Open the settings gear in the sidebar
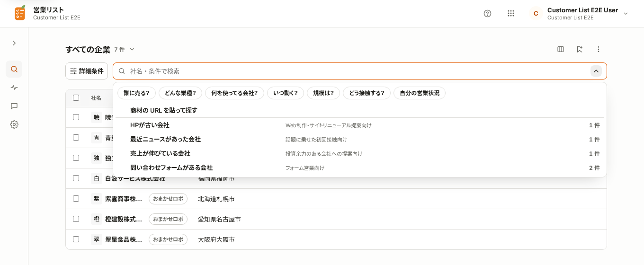Image resolution: width=644 pixels, height=265 pixels. 14,124
